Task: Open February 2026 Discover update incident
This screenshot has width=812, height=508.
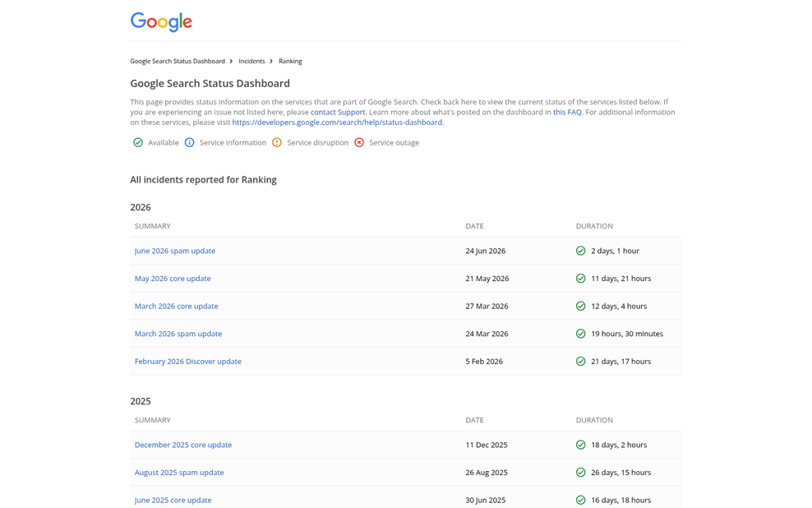Action: (188, 362)
